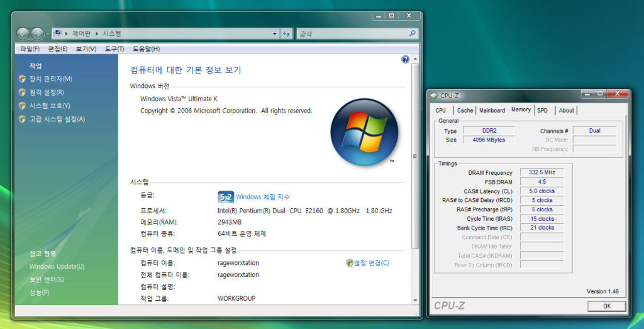Viewport: 644px width, 329px height.
Task: Click the Windows Vista logo orb
Action: (364, 132)
